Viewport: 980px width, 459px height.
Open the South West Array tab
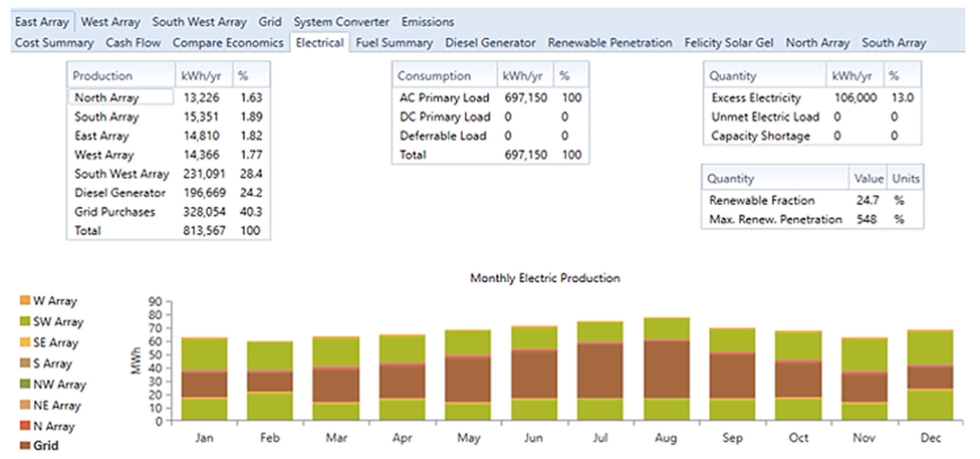199,22
